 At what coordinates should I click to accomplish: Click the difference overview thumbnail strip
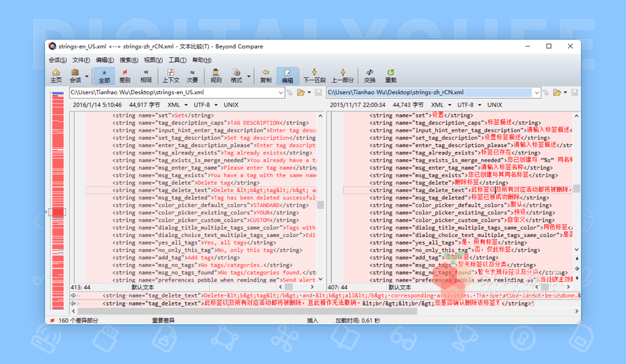coord(58,201)
